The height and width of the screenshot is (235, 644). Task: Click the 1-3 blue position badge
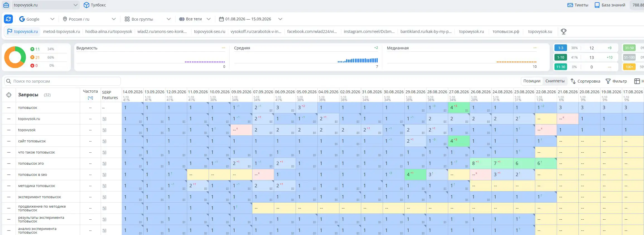click(561, 48)
